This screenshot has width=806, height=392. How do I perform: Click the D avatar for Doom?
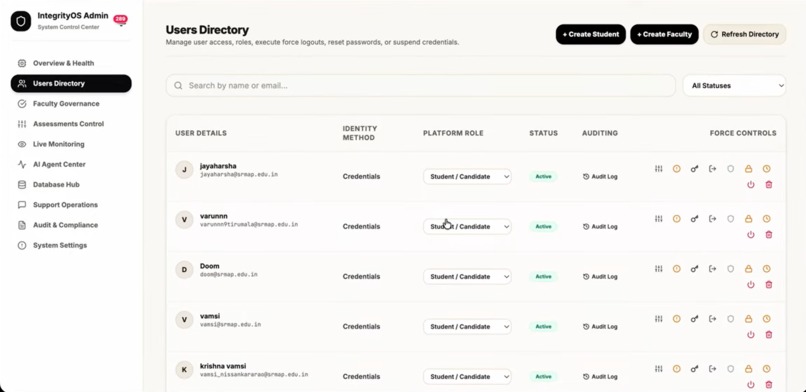click(x=184, y=270)
